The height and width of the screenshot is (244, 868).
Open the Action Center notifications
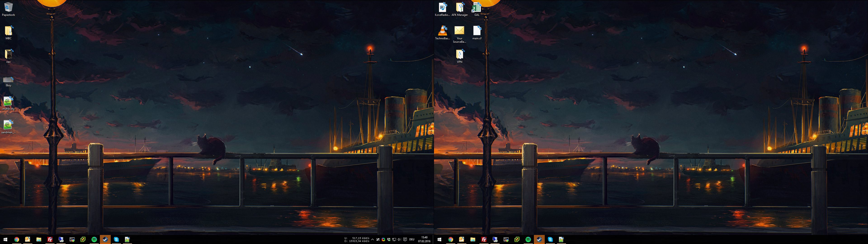tap(405, 240)
